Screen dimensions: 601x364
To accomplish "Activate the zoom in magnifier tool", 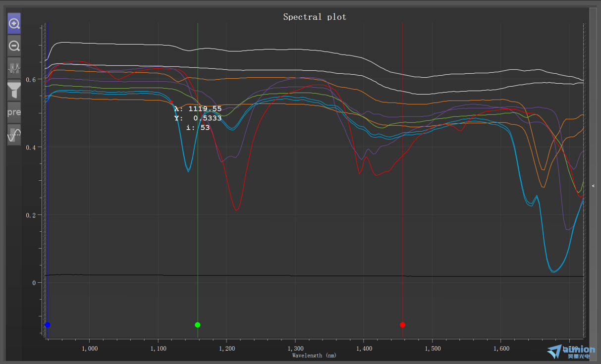I will tap(14, 23).
